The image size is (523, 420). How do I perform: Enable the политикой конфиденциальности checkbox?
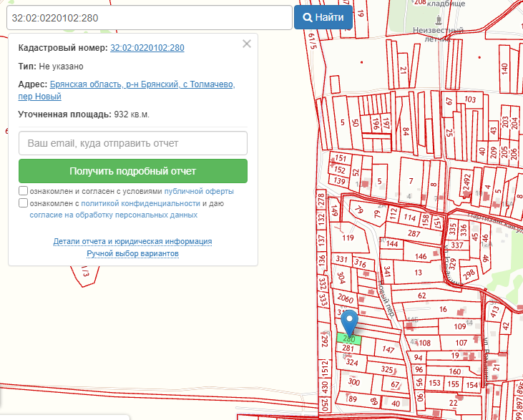tap(24, 203)
